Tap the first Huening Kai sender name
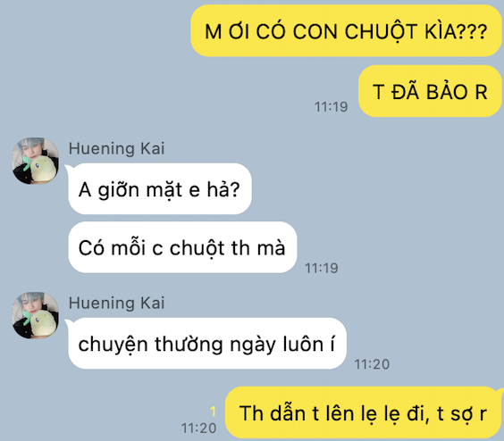Image resolution: width=504 pixels, height=441 pixels. click(116, 148)
